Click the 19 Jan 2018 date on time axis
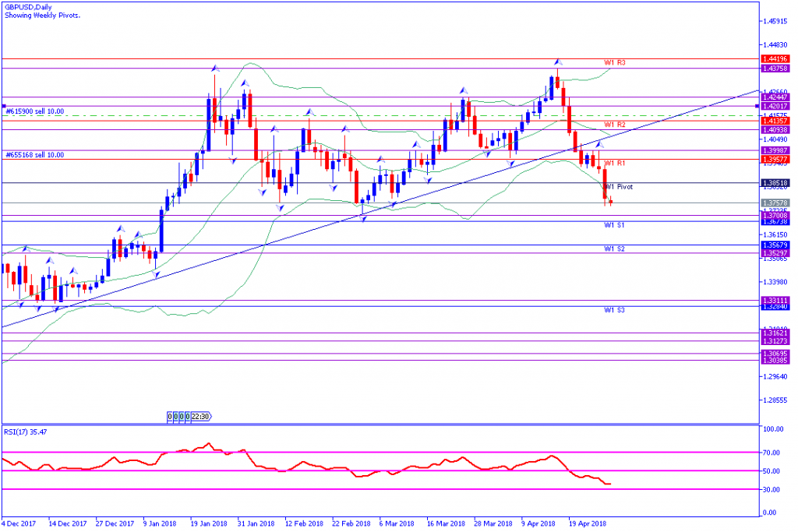This screenshot has height=532, width=798. [209, 524]
